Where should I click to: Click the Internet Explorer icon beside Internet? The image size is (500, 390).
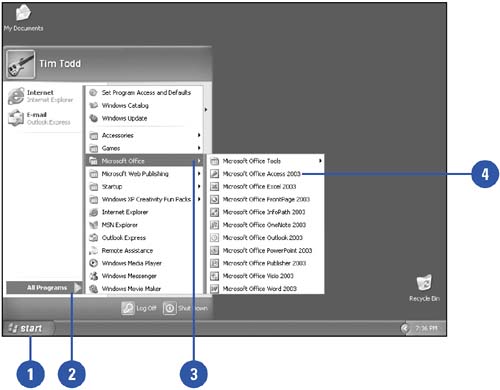coord(16,96)
